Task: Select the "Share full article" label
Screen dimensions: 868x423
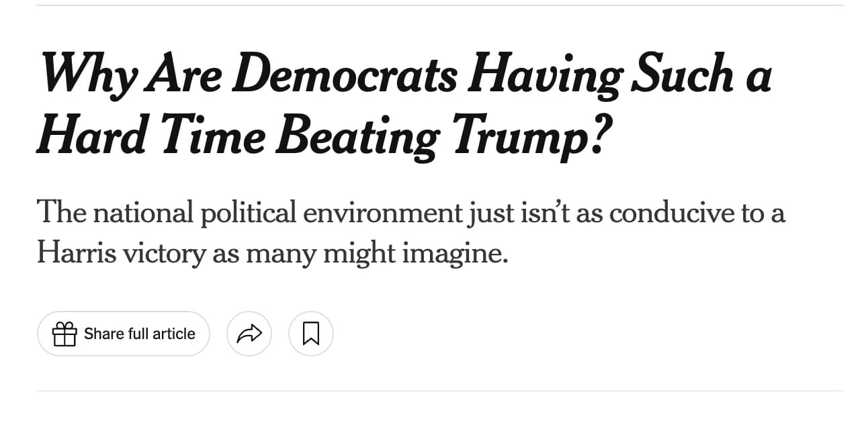Action: [140, 334]
